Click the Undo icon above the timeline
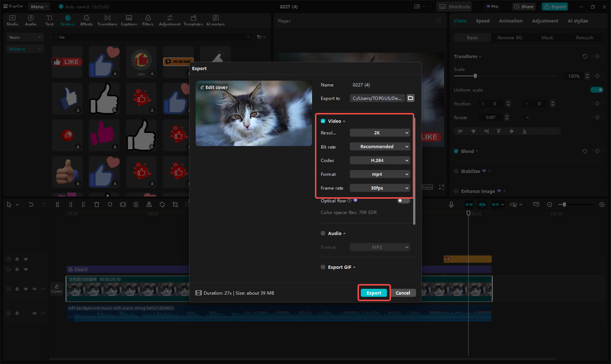Image resolution: width=611 pixels, height=364 pixels. tap(31, 205)
